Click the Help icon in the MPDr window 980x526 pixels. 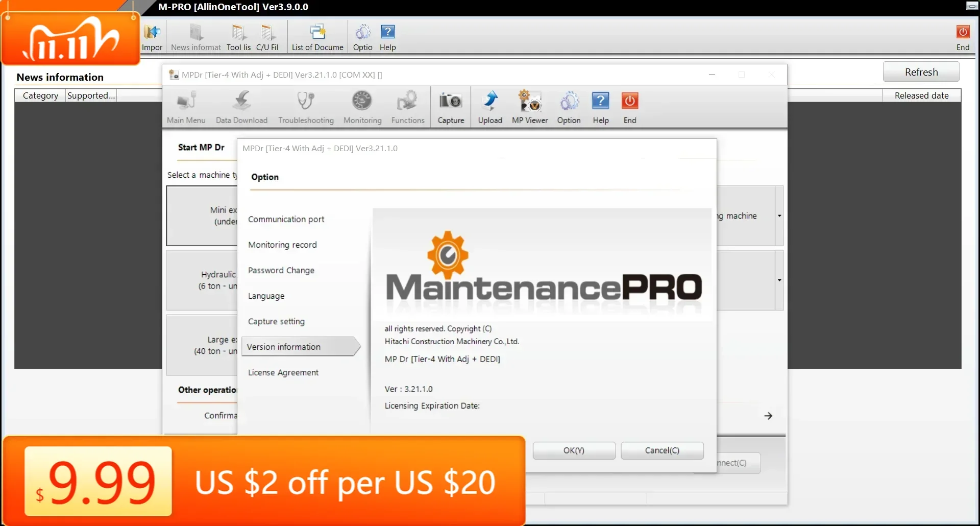tap(600, 106)
